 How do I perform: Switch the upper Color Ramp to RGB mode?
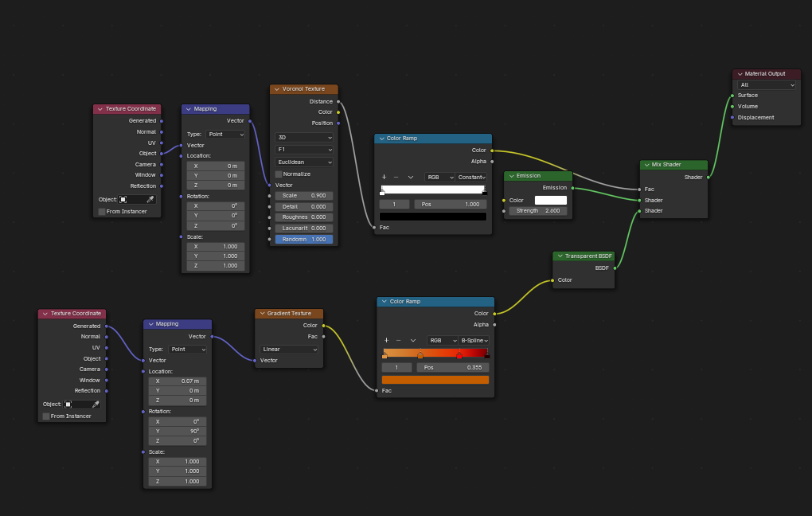click(440, 177)
